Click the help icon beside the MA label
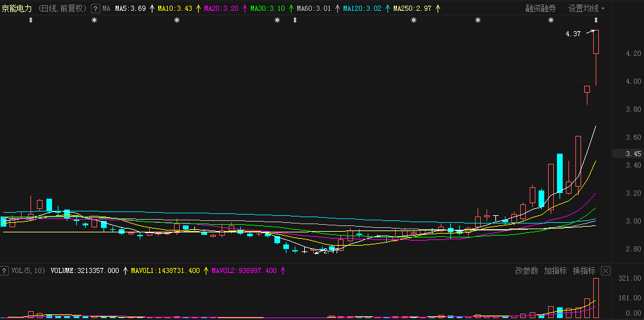 pos(95,9)
